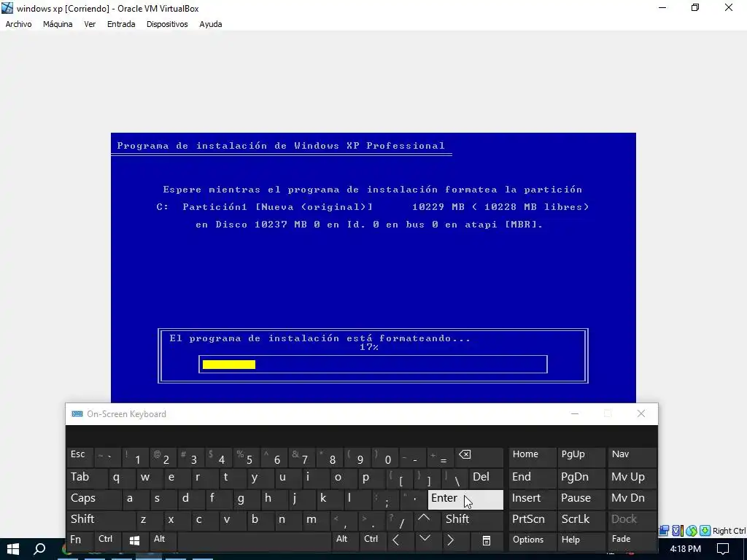Click the yellow formatting progress bar
Image resolution: width=747 pixels, height=560 pixels.
coord(229,365)
